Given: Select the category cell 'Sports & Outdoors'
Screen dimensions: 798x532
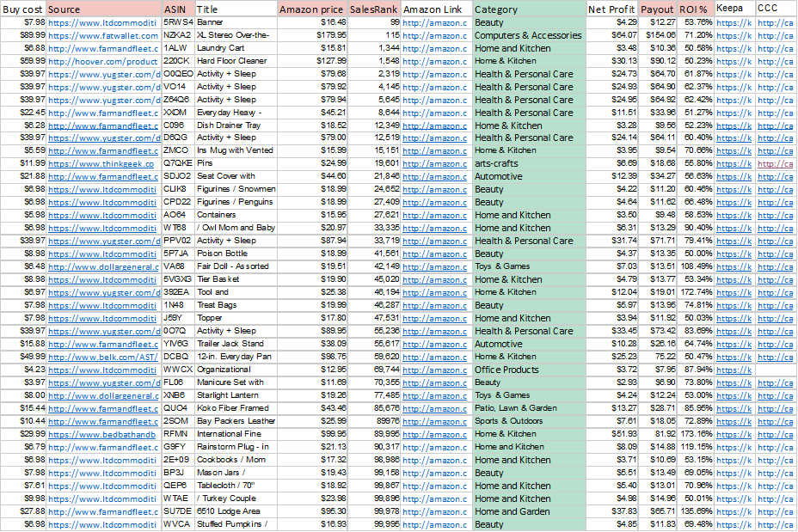Looking at the screenshot, I should coord(529,421).
